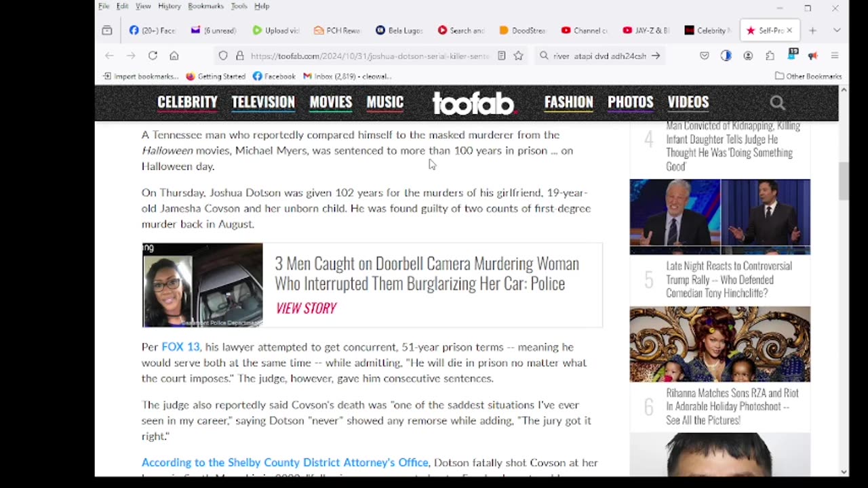The image size is (868, 488).
Task: Open the History menu
Action: 170,6
